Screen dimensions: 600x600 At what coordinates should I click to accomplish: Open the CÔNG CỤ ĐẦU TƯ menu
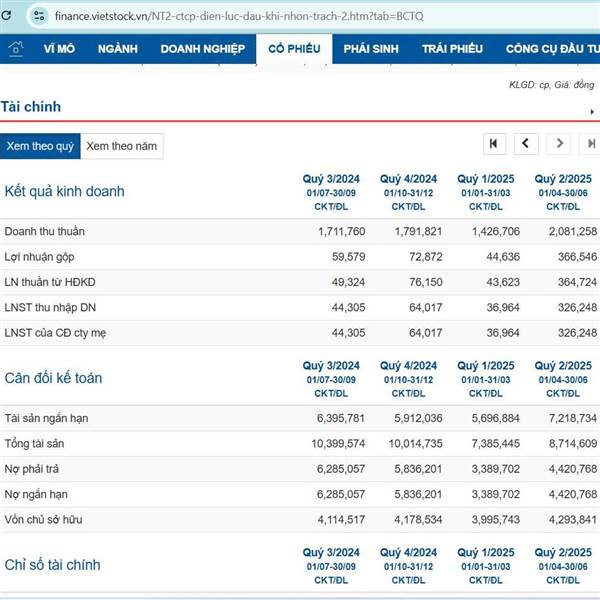pos(553,49)
